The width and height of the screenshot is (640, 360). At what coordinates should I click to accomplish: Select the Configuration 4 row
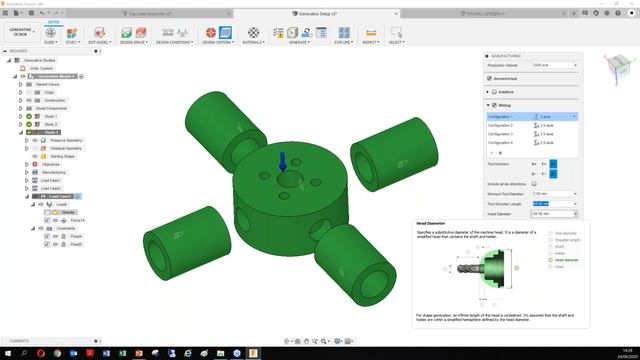[x=532, y=143]
